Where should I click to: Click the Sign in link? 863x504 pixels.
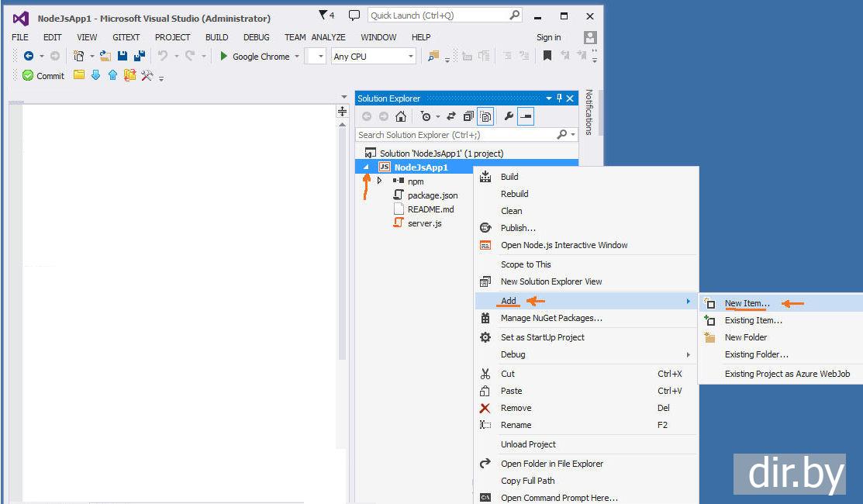pyautogui.click(x=548, y=37)
